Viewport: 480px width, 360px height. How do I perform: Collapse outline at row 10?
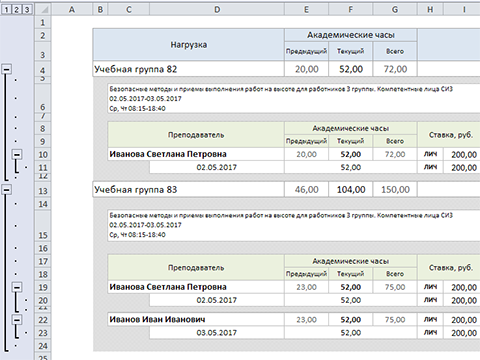click(17, 154)
